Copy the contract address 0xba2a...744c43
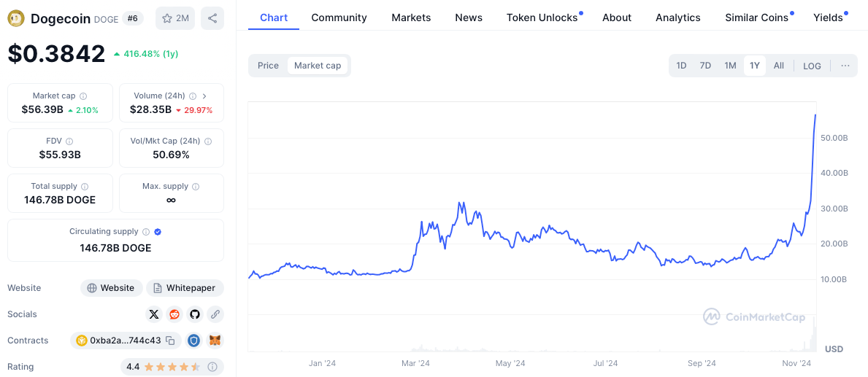This screenshot has height=377, width=868. coord(170,341)
